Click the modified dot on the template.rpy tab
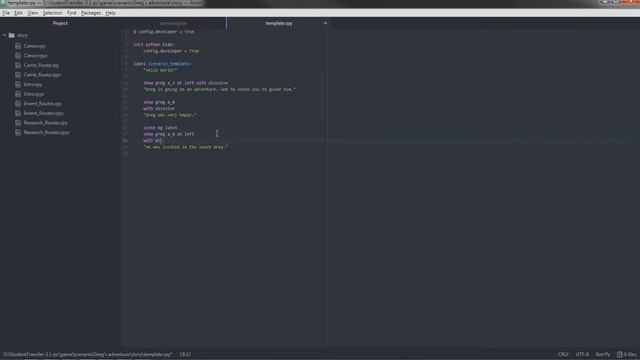The height and width of the screenshot is (360, 640). click(x=325, y=23)
